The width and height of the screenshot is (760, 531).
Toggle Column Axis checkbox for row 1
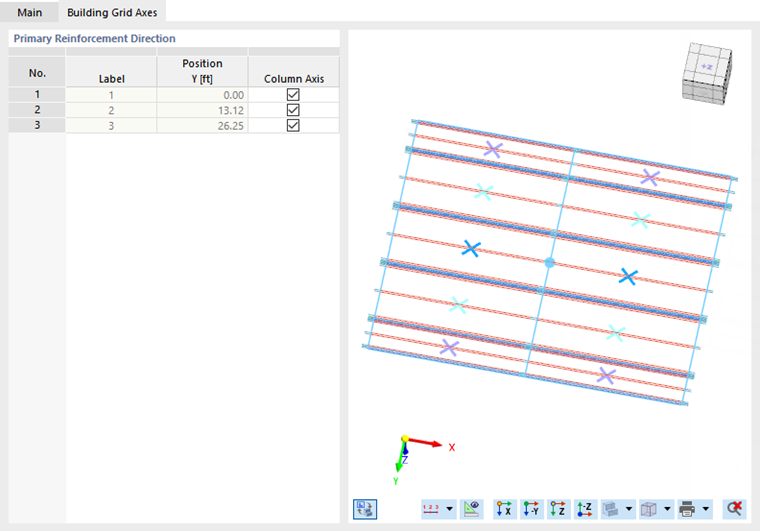[x=293, y=94]
